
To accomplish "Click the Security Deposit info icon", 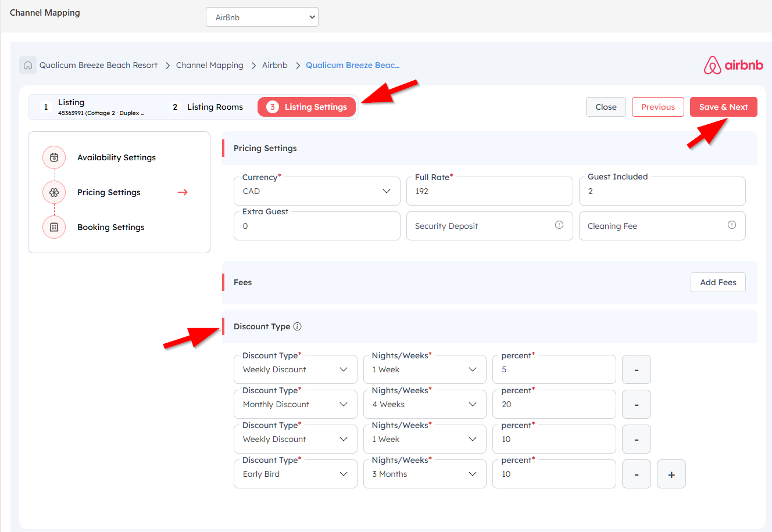I will pyautogui.click(x=559, y=225).
